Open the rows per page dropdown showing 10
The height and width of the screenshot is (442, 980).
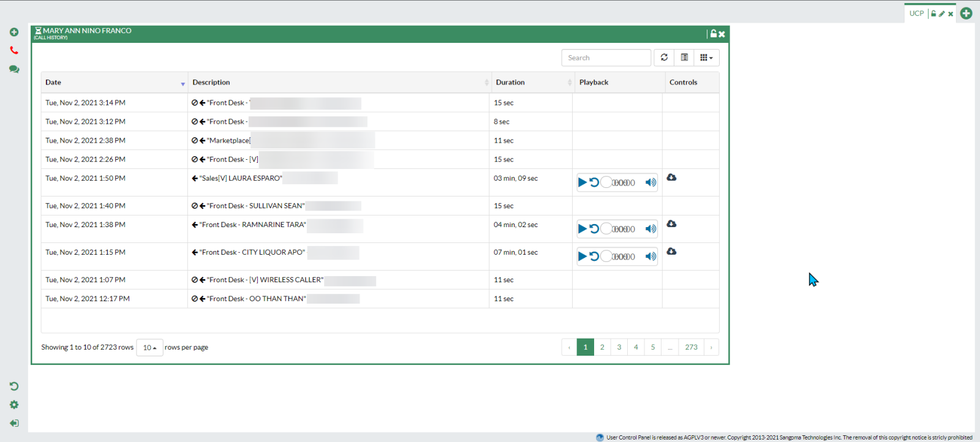[x=149, y=348]
